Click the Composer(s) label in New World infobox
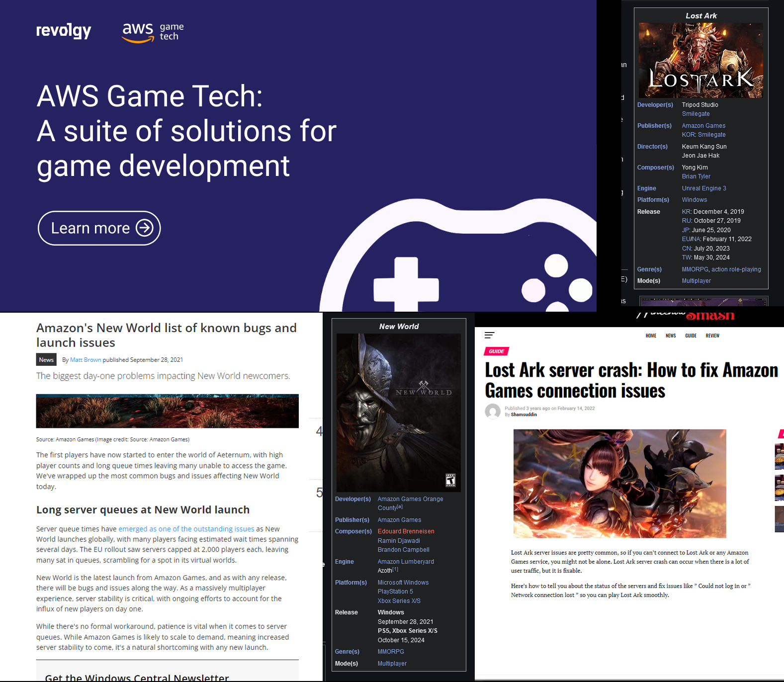 click(353, 531)
